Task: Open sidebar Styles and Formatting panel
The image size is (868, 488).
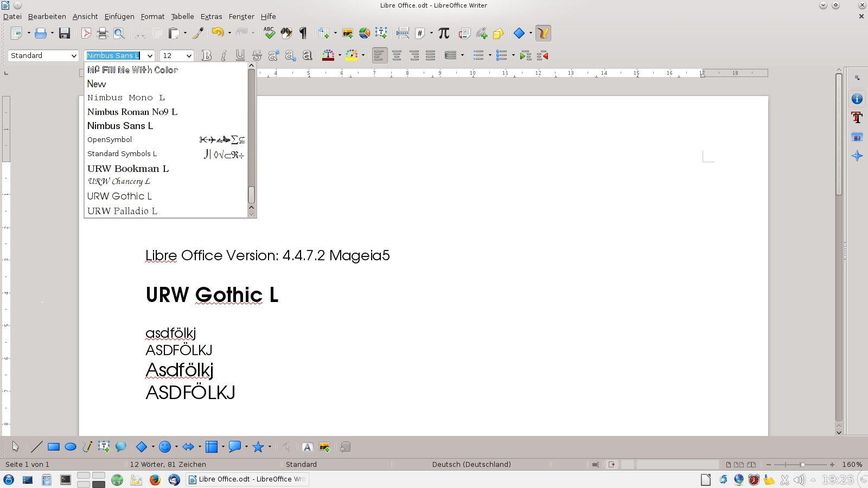Action: (x=857, y=118)
